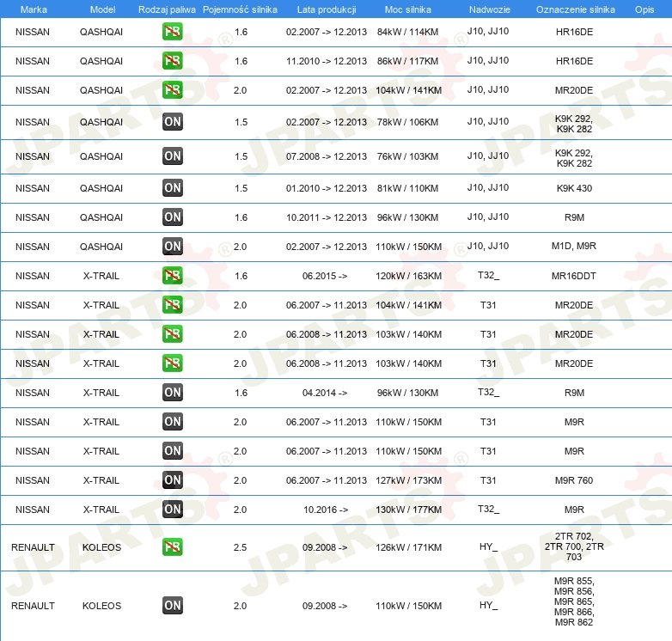Screen dimensions: 672x641
Task: Select HY_ body code in Koleos 2.5 row
Action: 489,546
